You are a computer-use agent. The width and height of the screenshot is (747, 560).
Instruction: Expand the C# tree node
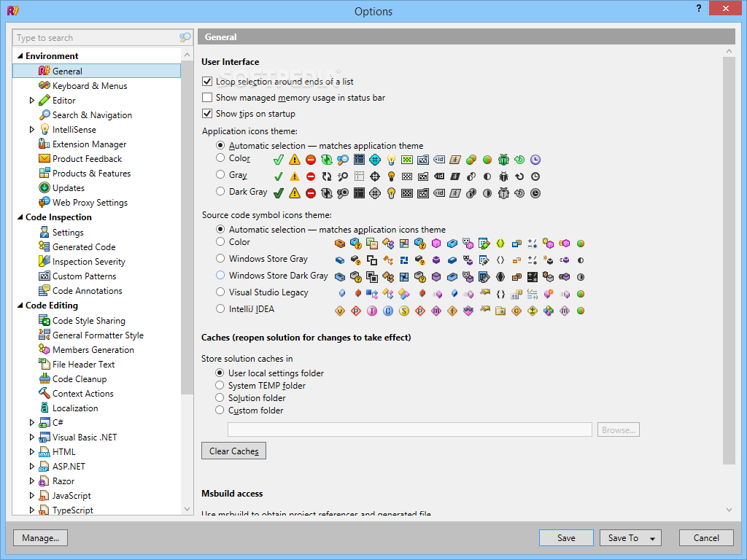click(32, 422)
